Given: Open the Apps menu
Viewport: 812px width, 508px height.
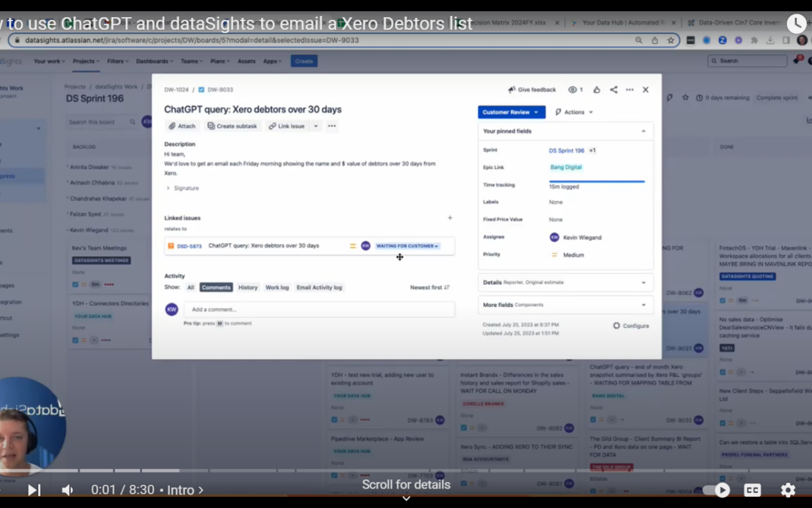Looking at the screenshot, I should click(272, 61).
